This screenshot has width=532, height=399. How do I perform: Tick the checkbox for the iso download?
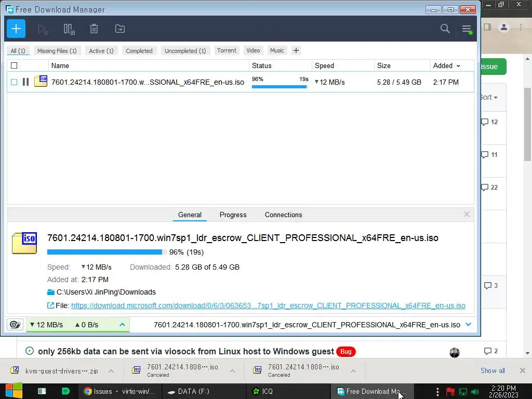(x=14, y=82)
